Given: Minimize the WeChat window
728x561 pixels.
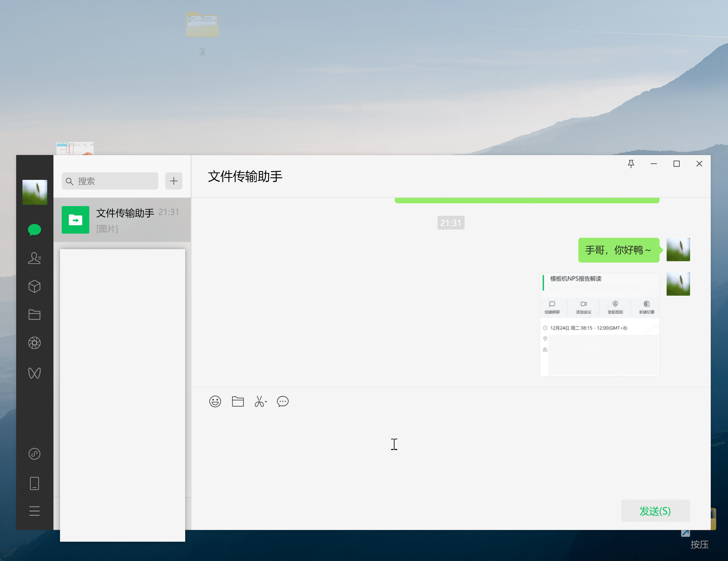Looking at the screenshot, I should (x=654, y=164).
